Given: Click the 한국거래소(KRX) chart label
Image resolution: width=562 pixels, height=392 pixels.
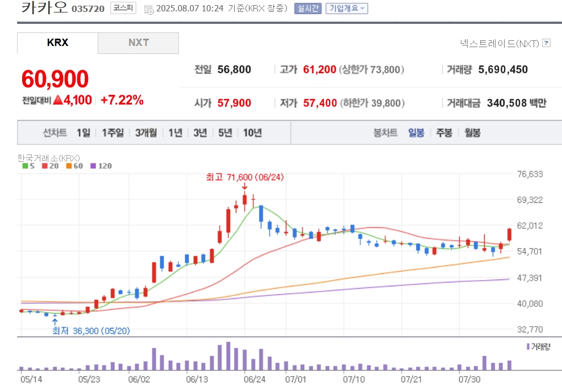Looking at the screenshot, I should 48,158.
